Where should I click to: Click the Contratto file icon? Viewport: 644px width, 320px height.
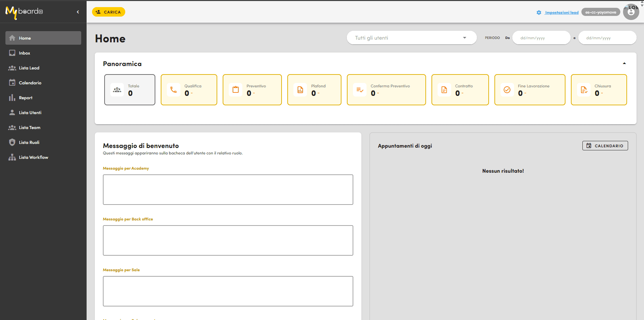point(444,90)
